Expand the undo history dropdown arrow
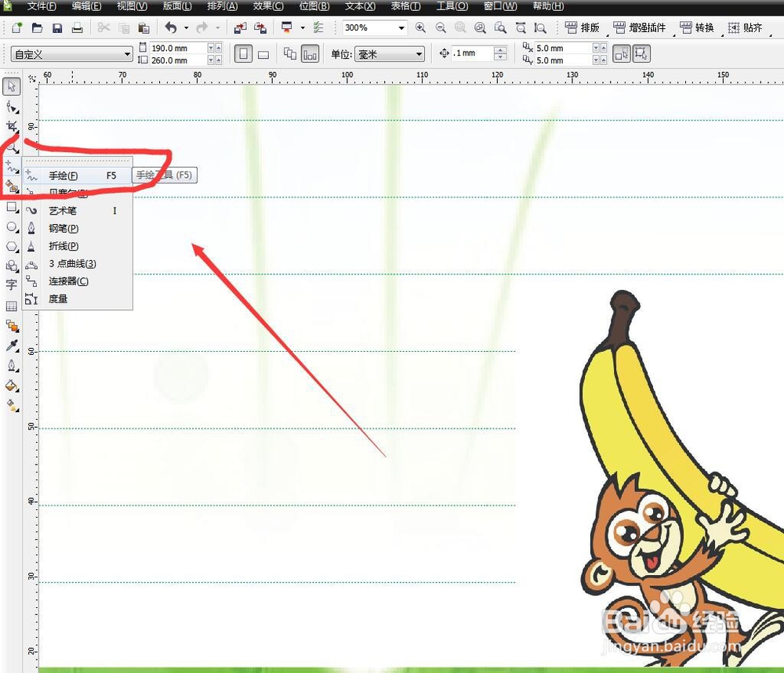Screen dimensions: 784x673 click(186, 28)
